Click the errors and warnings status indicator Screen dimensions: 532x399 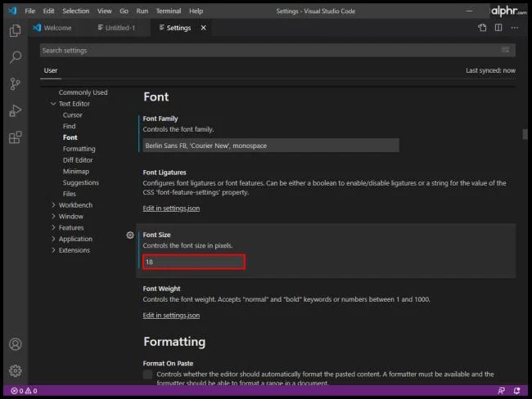click(24, 391)
